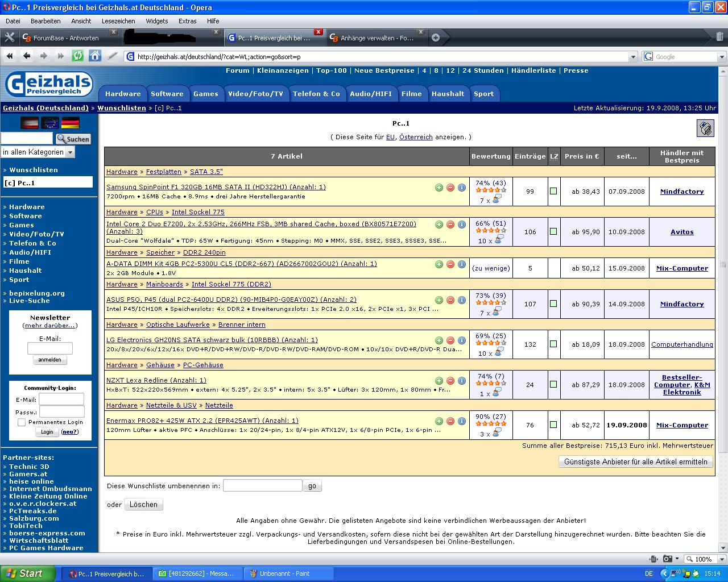Open Hardware category tab on Geizhals
This screenshot has height=582, width=728.
(123, 94)
